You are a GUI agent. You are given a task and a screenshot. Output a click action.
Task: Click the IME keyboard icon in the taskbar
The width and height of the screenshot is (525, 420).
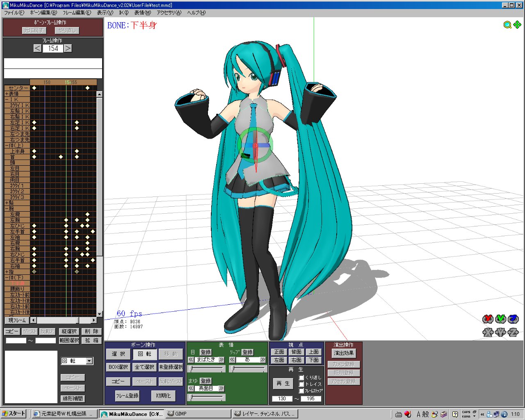pyautogui.click(x=399, y=414)
